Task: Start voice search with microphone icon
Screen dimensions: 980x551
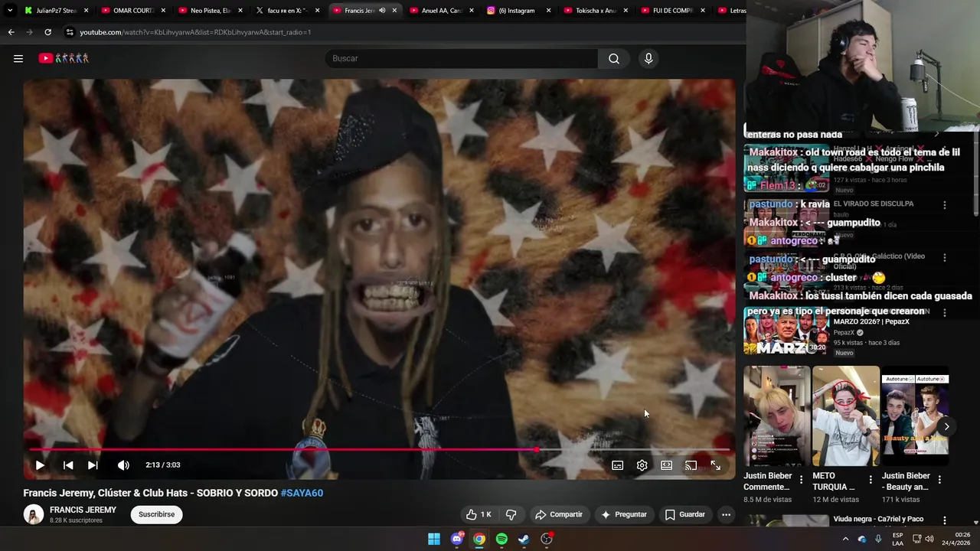Action: 648,58
